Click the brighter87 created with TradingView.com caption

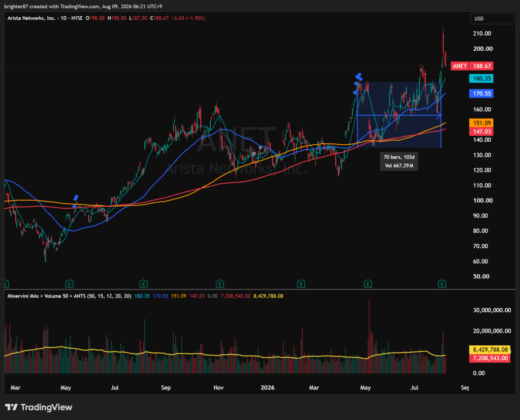coord(83,6)
